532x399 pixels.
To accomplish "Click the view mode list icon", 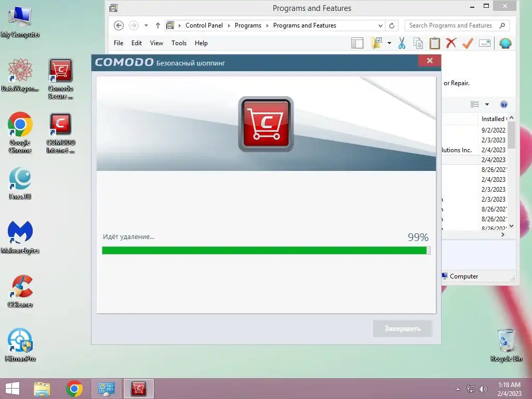I will tap(475, 104).
